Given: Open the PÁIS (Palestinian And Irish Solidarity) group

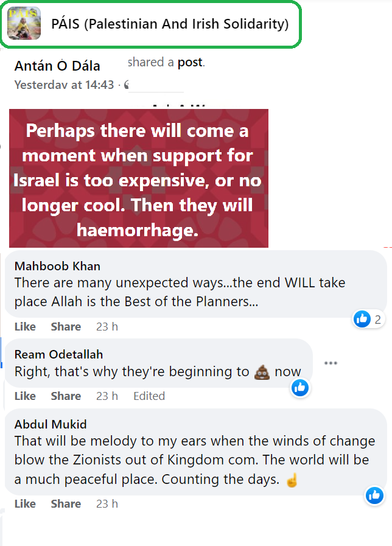Looking at the screenshot, I should tap(170, 24).
